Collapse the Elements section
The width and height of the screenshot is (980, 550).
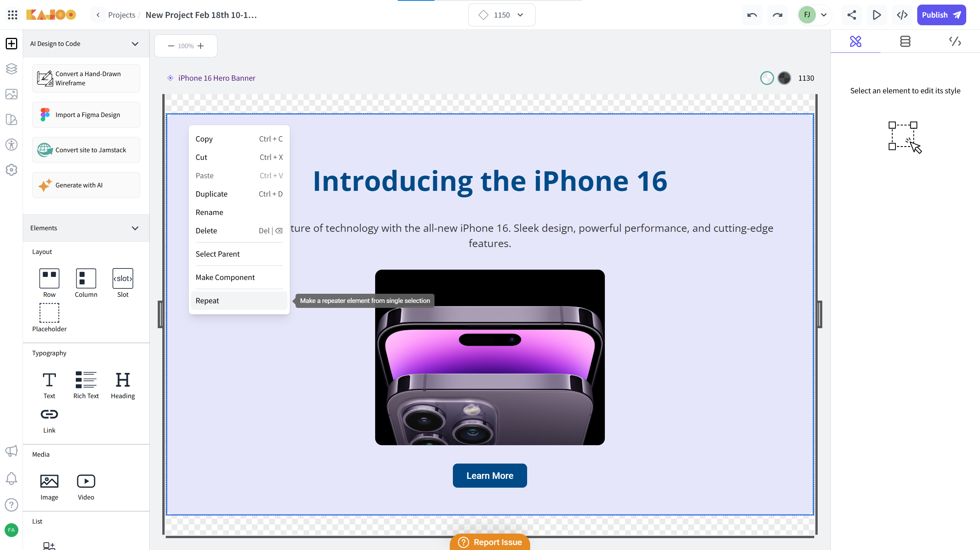135,228
